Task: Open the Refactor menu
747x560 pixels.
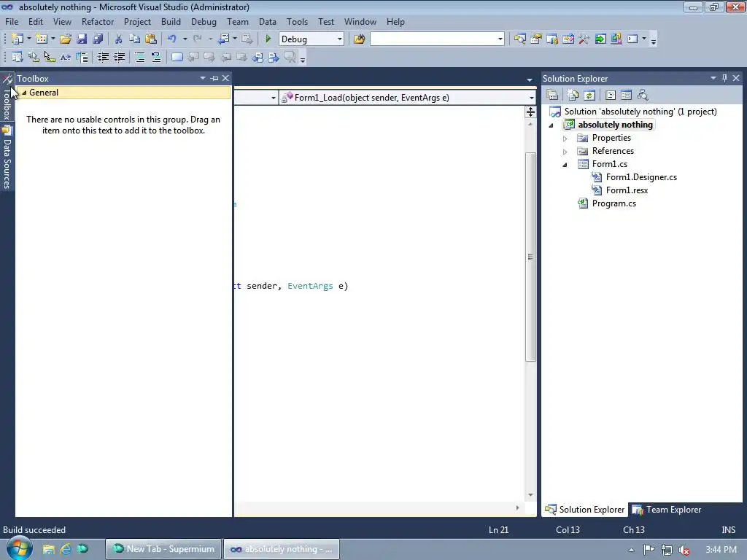Action: (x=98, y=22)
